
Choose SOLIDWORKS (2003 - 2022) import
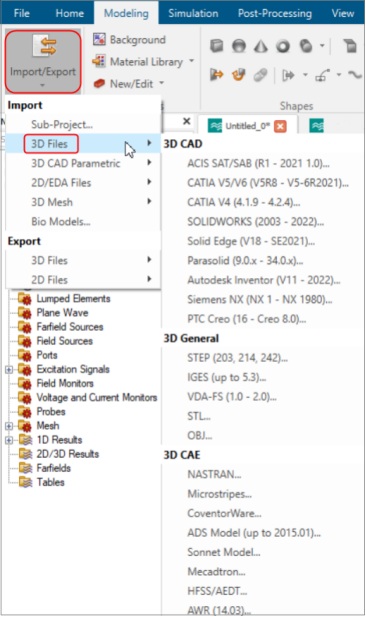tap(255, 222)
